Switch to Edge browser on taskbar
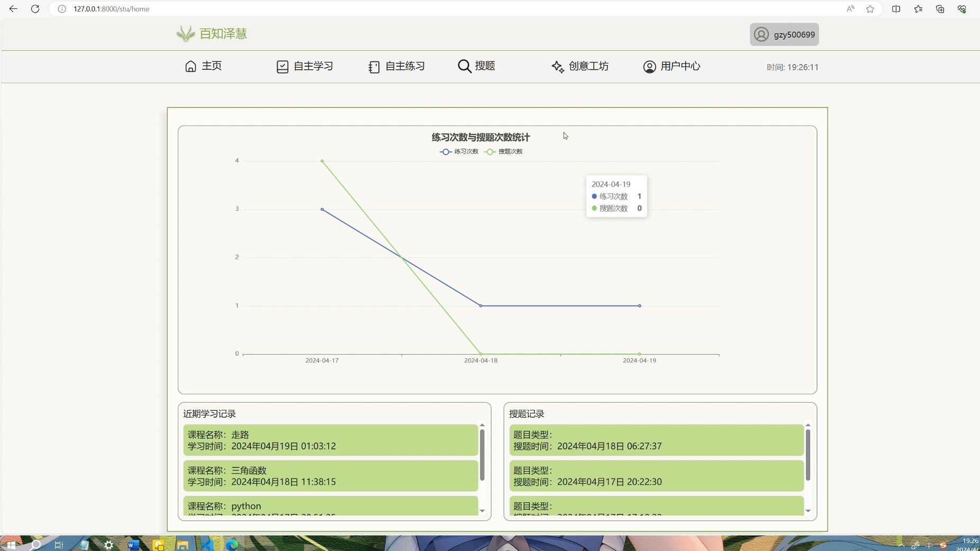The image size is (980, 551). pos(232,545)
